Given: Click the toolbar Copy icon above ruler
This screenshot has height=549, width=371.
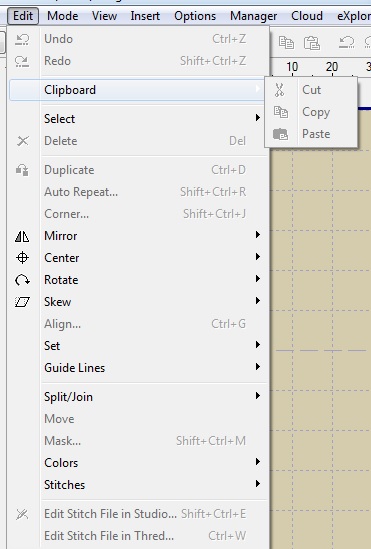Looking at the screenshot, I should pyautogui.click(x=286, y=42).
